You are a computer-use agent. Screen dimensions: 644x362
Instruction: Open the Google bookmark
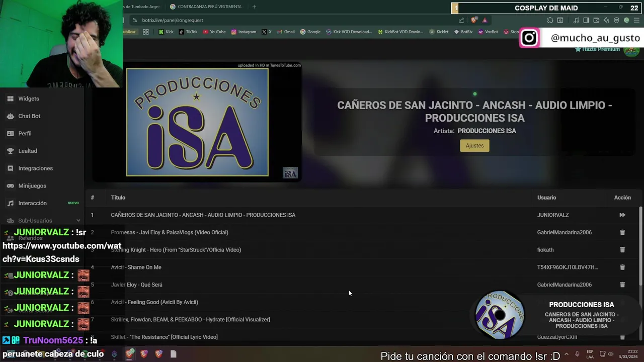(x=310, y=32)
